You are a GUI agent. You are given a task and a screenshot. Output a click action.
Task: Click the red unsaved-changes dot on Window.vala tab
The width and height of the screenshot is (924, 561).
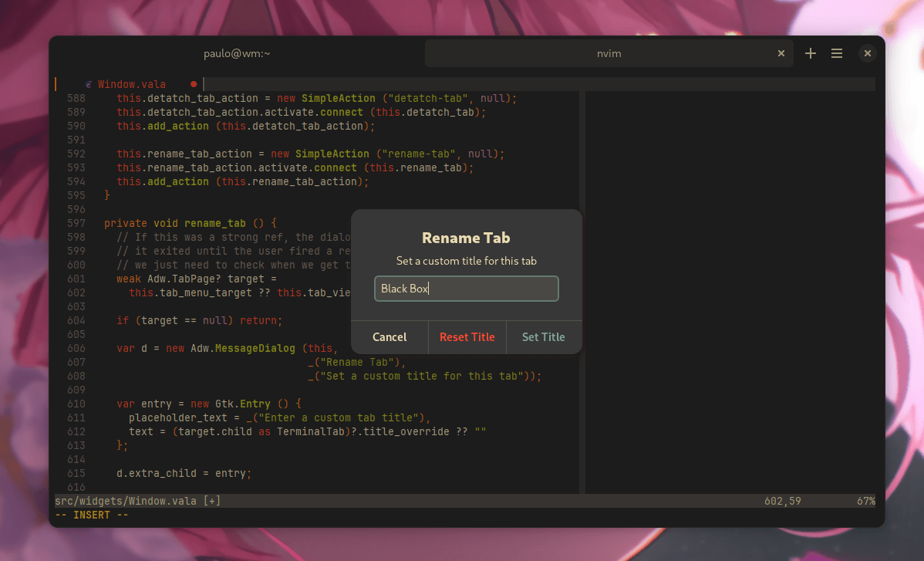(x=193, y=84)
